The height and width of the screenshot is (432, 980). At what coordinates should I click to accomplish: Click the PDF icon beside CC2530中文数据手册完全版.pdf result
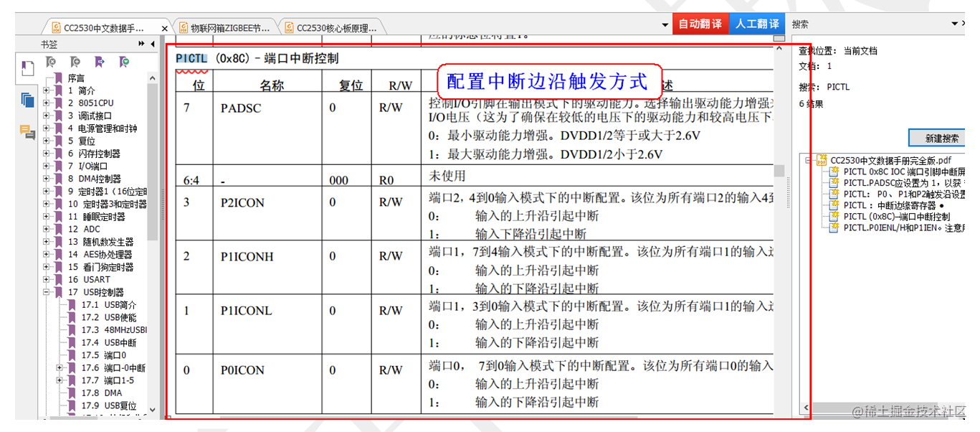822,160
